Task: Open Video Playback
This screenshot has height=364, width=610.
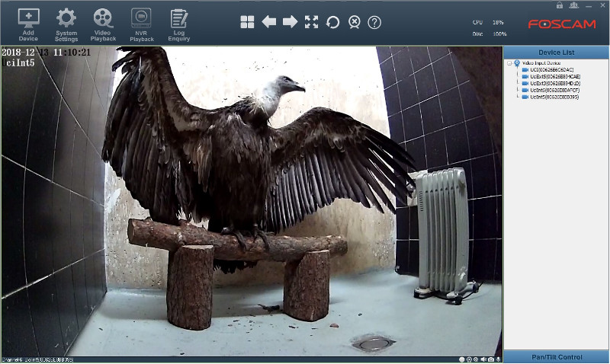Action: pos(103,25)
